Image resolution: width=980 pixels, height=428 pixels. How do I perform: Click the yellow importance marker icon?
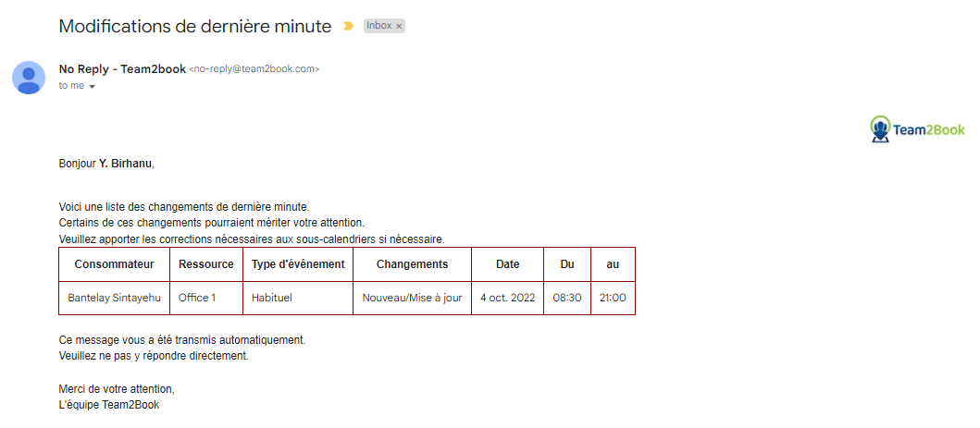pos(348,26)
